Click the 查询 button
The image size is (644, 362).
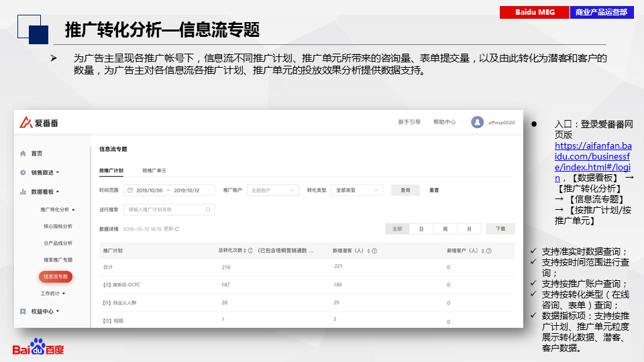[x=405, y=190]
